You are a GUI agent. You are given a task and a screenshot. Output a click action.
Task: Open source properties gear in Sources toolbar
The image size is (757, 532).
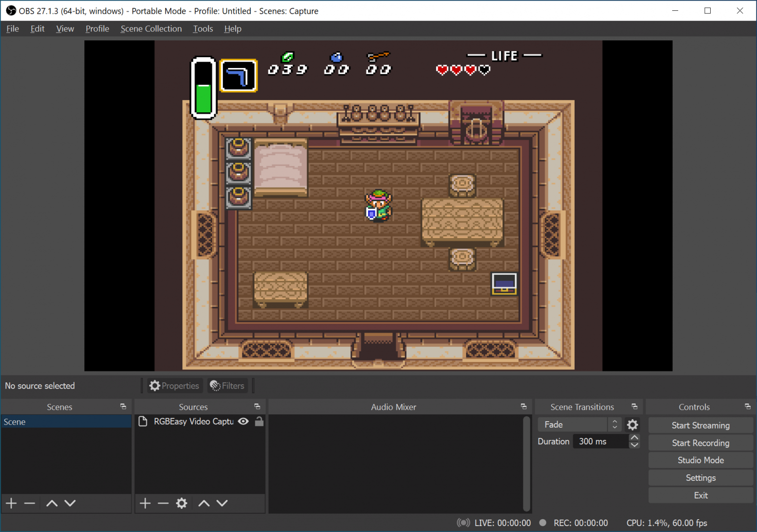pyautogui.click(x=182, y=503)
